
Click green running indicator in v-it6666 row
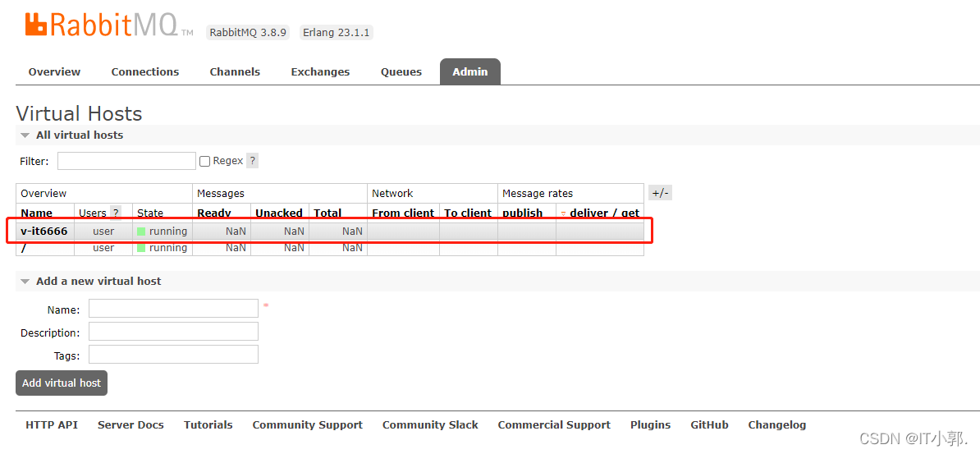[x=141, y=232]
